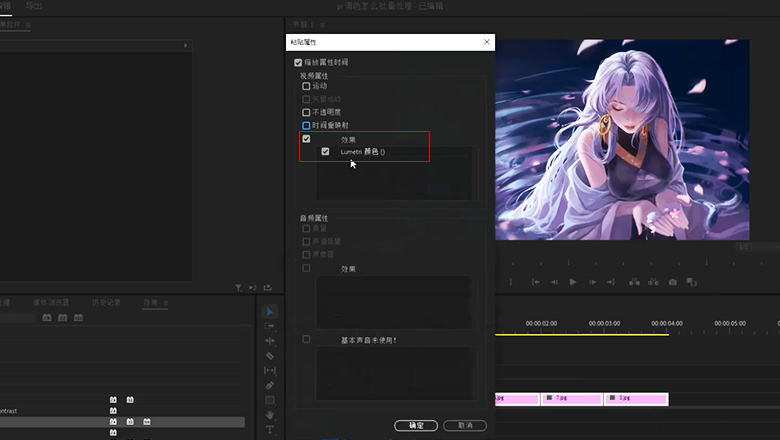
Task: Open the 历史记录 tab
Action: click(106, 302)
